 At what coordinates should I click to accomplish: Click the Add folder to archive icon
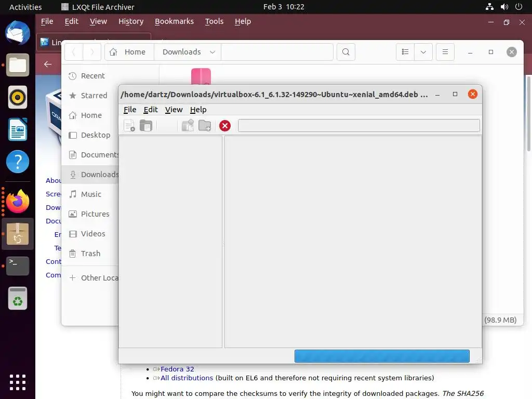click(205, 126)
